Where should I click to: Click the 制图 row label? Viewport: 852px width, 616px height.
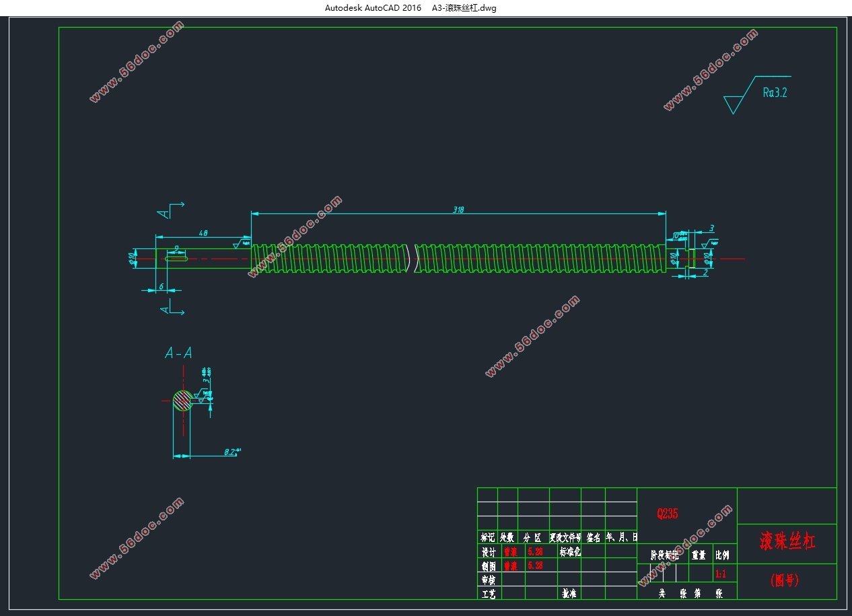click(x=488, y=566)
